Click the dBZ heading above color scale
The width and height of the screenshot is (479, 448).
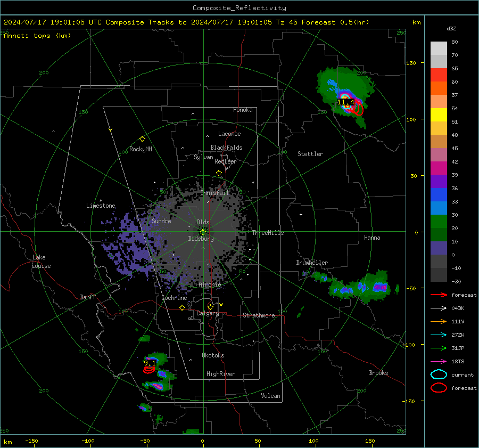click(451, 28)
